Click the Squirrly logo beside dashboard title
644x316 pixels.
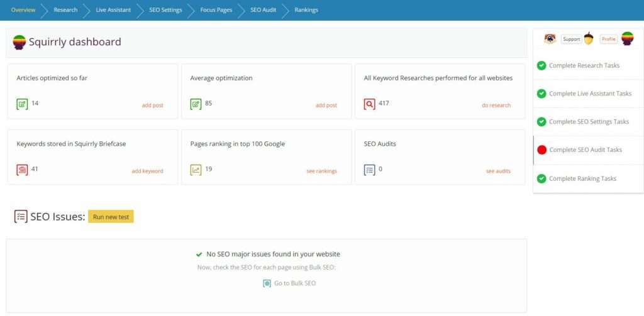point(19,42)
